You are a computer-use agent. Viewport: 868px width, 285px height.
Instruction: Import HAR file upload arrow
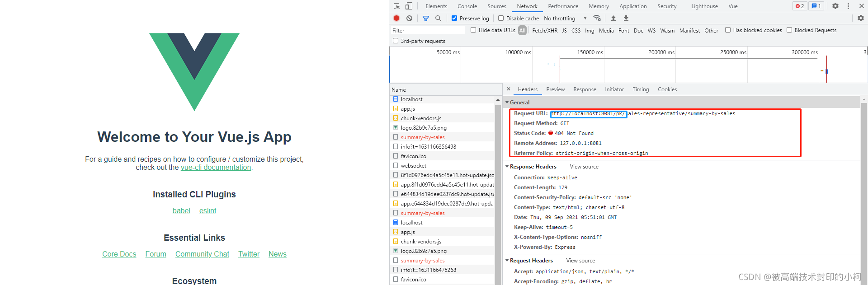tap(613, 18)
